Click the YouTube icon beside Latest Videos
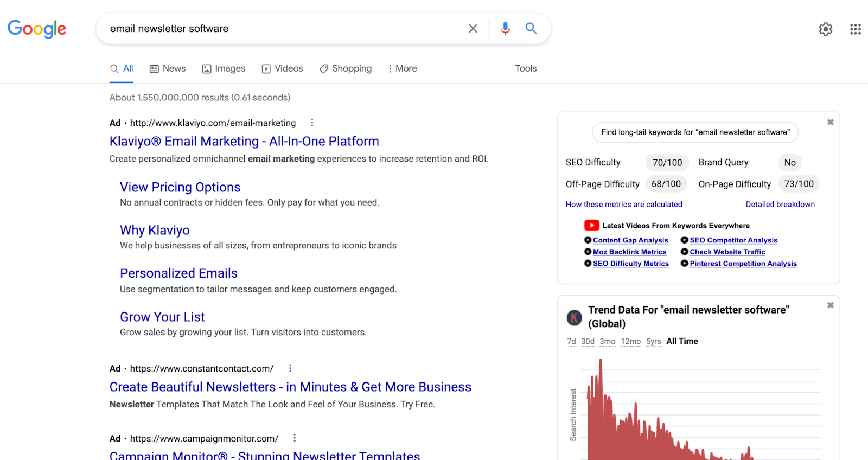 [x=591, y=225]
